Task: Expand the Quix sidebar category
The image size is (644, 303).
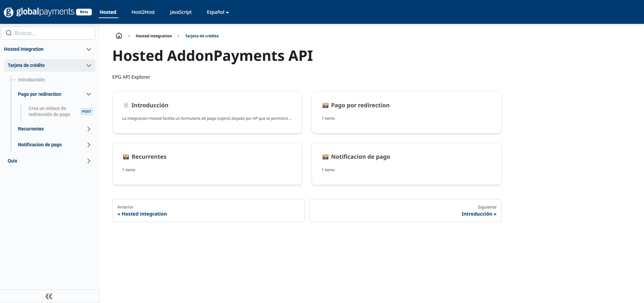Action: tap(89, 161)
